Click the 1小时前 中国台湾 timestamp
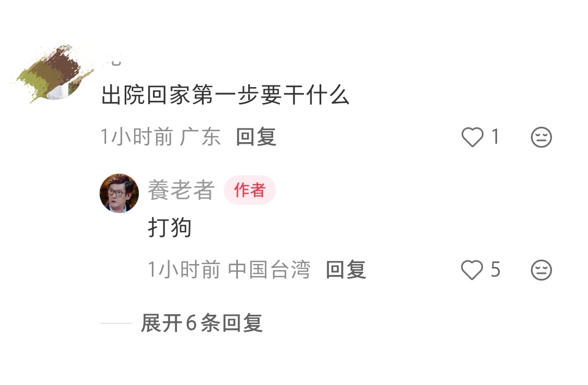Screen dimensions: 588x385 229,270
